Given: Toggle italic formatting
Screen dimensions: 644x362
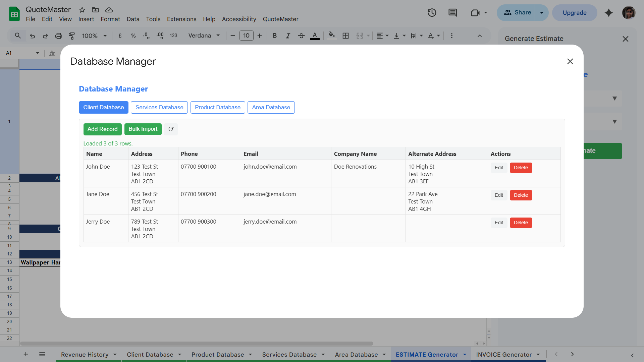Looking at the screenshot, I should point(288,36).
